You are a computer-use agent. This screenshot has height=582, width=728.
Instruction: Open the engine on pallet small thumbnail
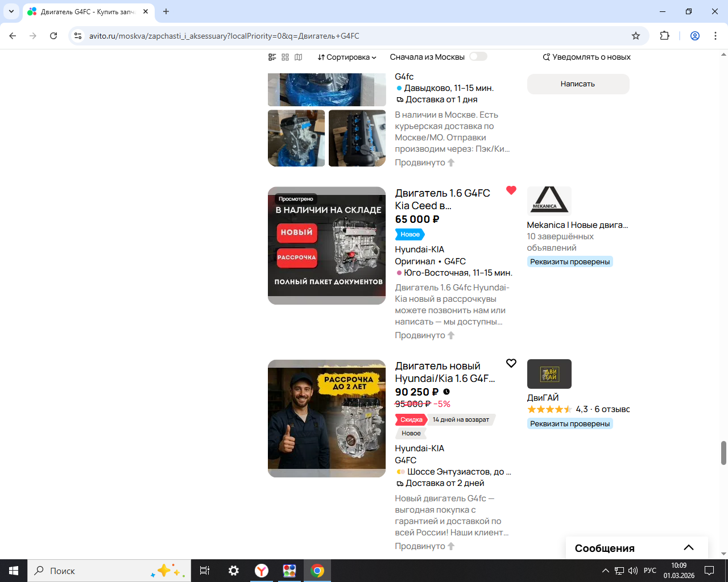click(x=296, y=138)
